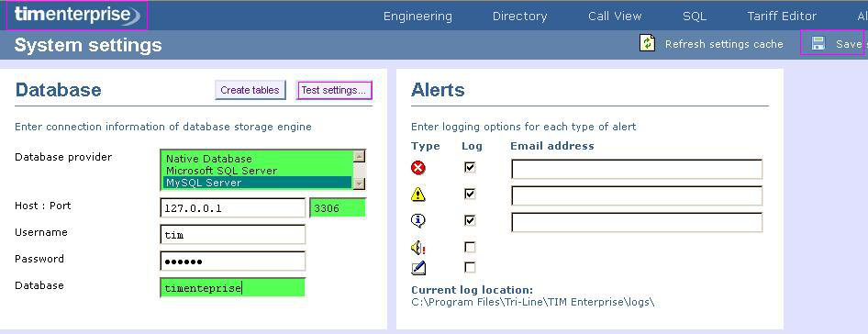
Task: Select MySQL Server in the provider list
Action: pos(257,183)
